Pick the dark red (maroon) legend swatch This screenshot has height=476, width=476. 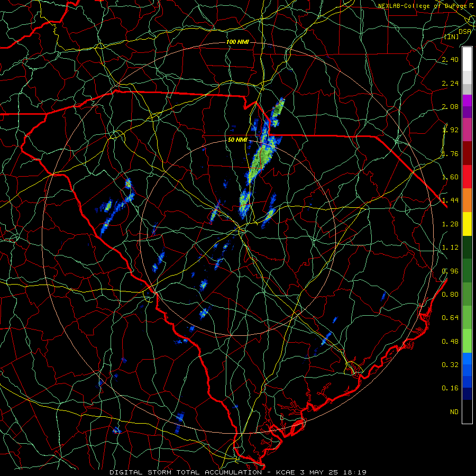coord(467,153)
